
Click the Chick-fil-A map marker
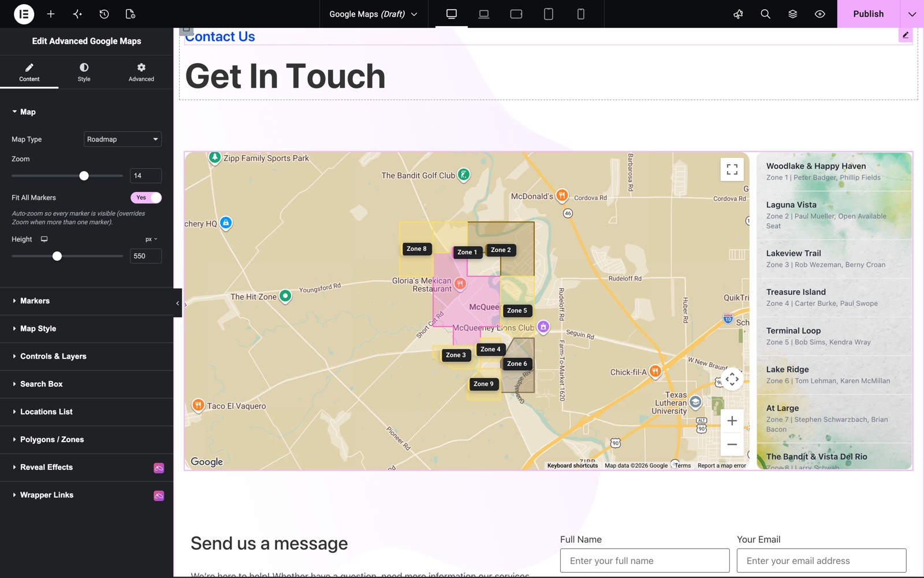(655, 371)
